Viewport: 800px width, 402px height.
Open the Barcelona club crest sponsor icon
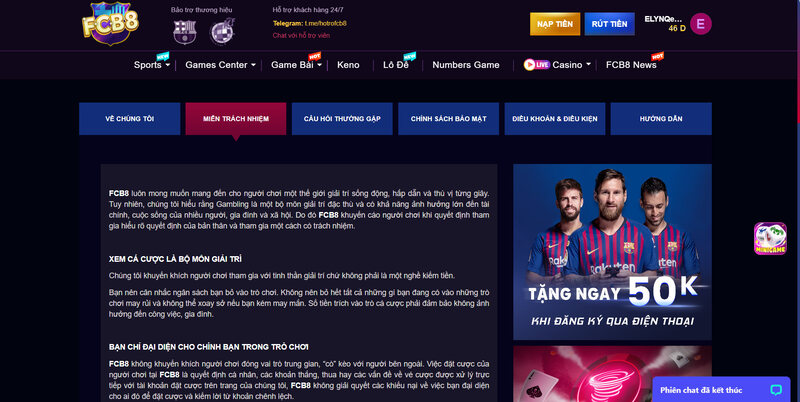184,32
